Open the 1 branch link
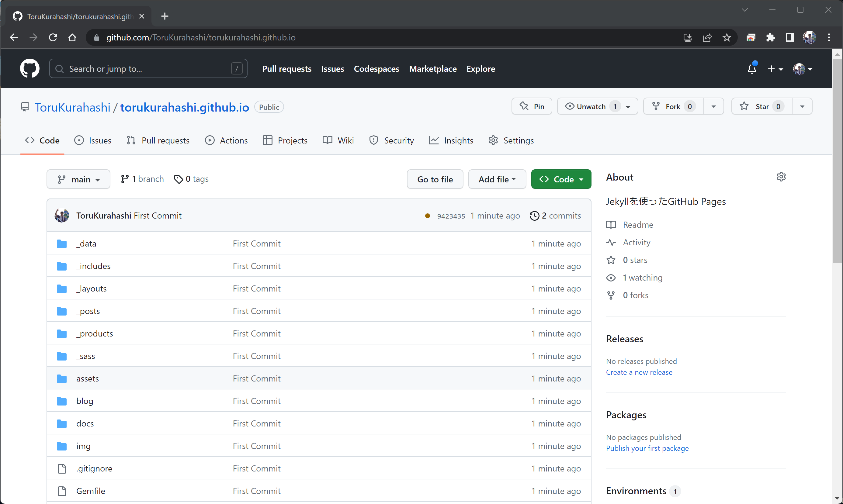This screenshot has height=504, width=843. coord(142,179)
